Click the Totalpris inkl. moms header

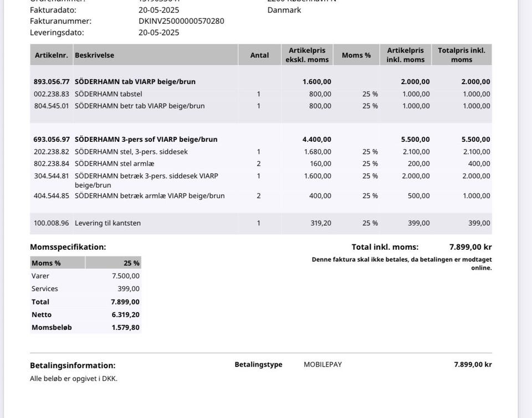point(462,55)
